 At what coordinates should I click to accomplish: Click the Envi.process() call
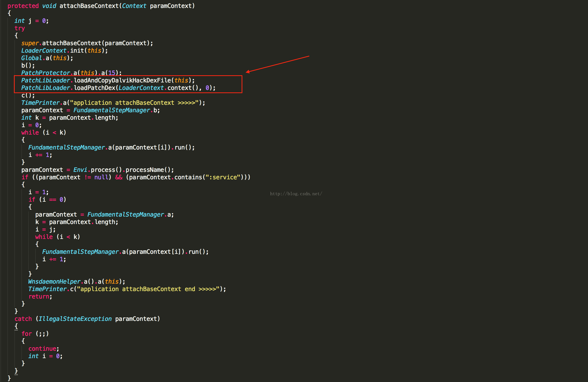click(98, 170)
